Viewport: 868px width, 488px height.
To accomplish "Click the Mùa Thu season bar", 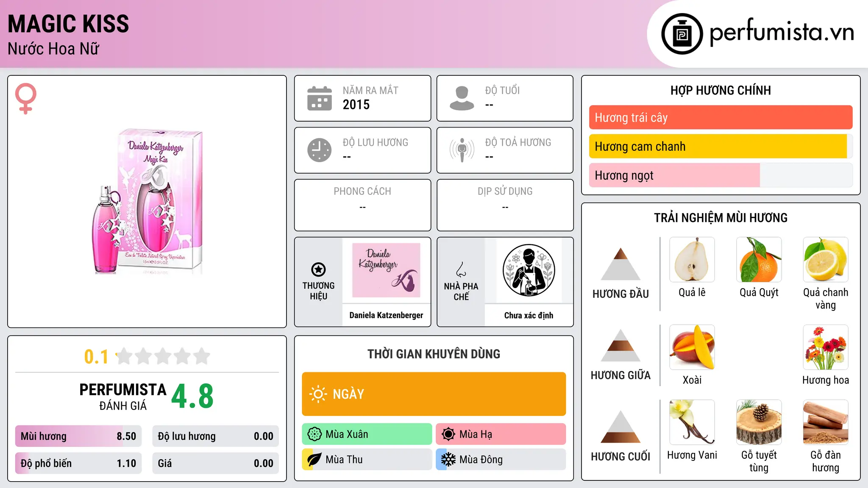I will point(367,460).
